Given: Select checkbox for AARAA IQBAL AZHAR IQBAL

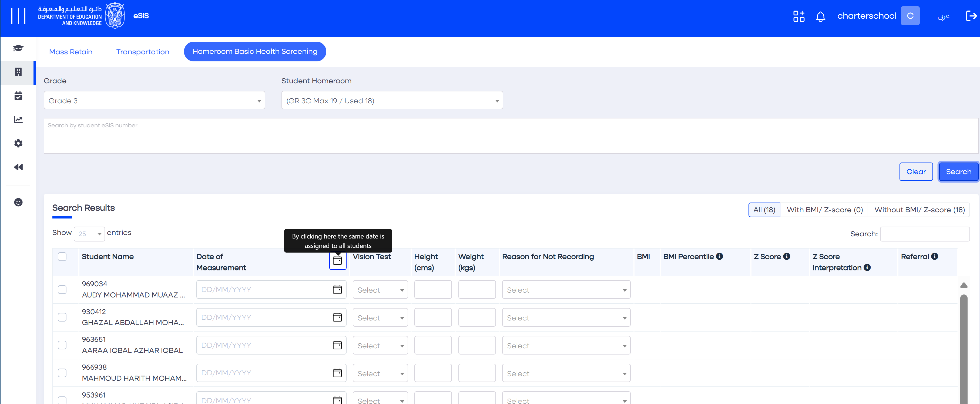Looking at the screenshot, I should (x=62, y=345).
